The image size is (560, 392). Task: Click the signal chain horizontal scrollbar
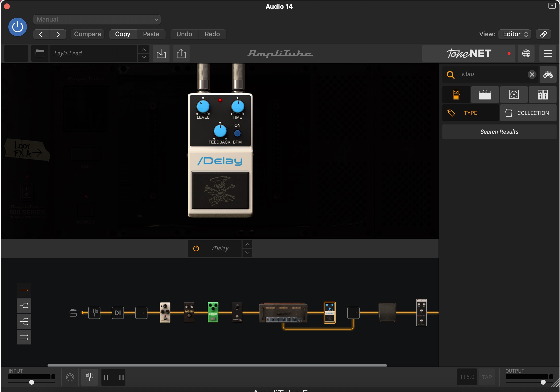tap(217, 365)
